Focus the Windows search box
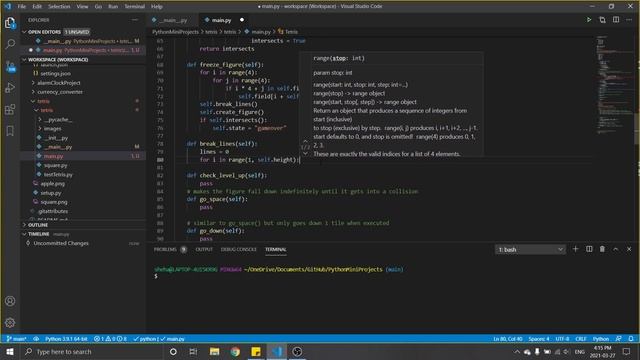The height and width of the screenshot is (360, 640). coord(92,351)
